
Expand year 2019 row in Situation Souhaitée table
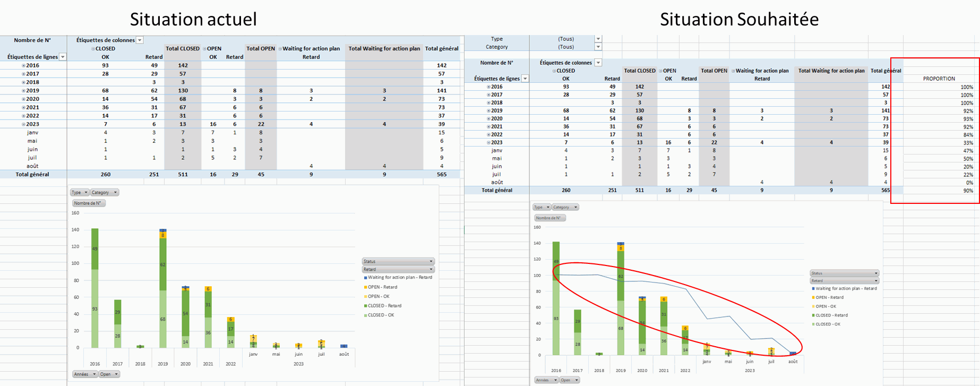tap(489, 111)
